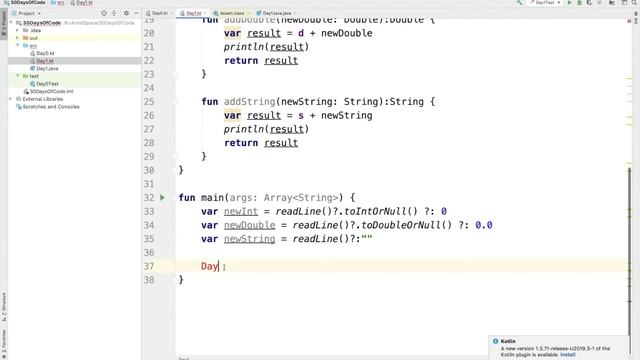The height and width of the screenshot is (360, 640).
Task: Select Day0.kt in the project tree
Action: 45,53
